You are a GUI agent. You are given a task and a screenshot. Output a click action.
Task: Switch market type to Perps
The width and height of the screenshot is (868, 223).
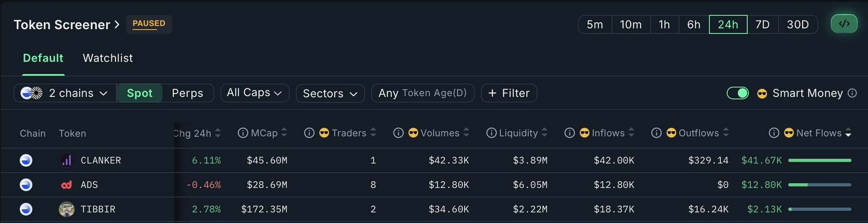[x=187, y=93]
